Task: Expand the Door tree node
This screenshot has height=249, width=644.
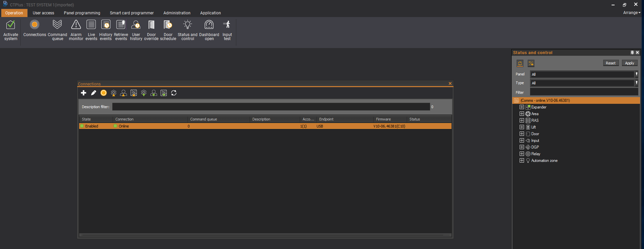Action: (x=522, y=134)
